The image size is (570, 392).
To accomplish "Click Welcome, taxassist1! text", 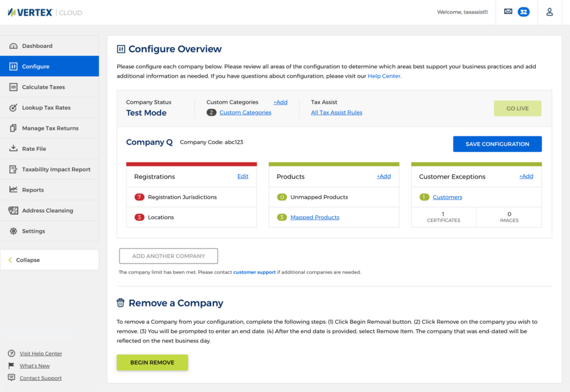I will coord(463,12).
